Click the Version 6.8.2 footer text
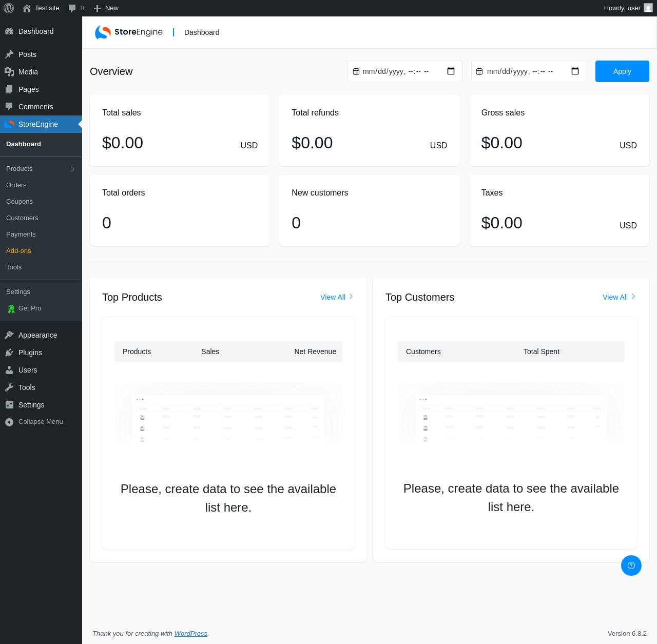Viewport: 657px width, 644px height. click(x=627, y=634)
